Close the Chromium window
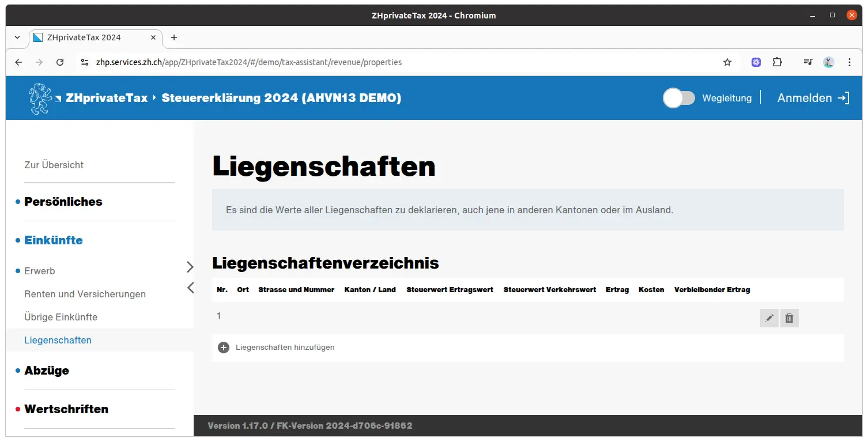The image size is (868, 442). pyautogui.click(x=852, y=16)
